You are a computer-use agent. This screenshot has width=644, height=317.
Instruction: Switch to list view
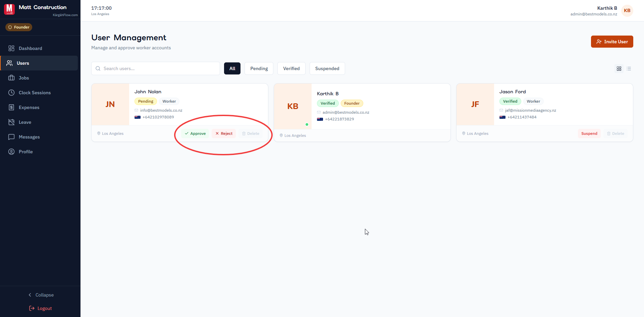[629, 68]
